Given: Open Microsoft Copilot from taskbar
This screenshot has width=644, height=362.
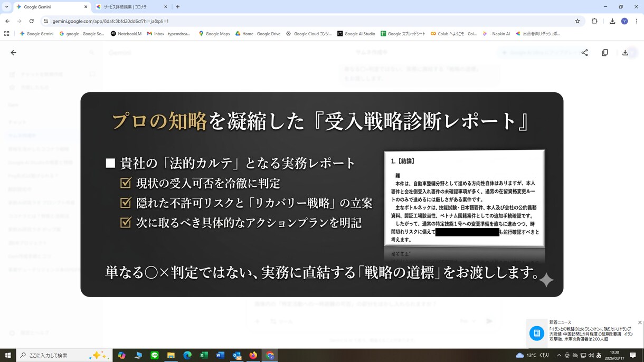Looking at the screenshot, I should [122, 355].
